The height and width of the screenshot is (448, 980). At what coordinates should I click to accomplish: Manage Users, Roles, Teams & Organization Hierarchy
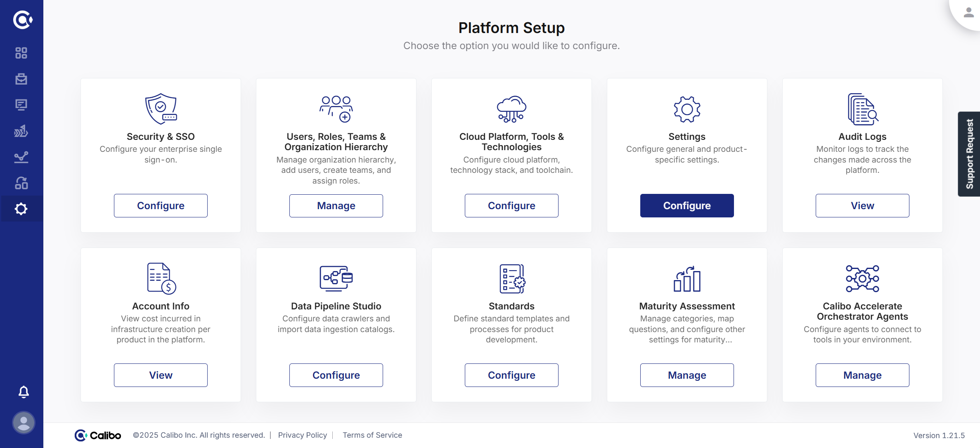tap(336, 205)
